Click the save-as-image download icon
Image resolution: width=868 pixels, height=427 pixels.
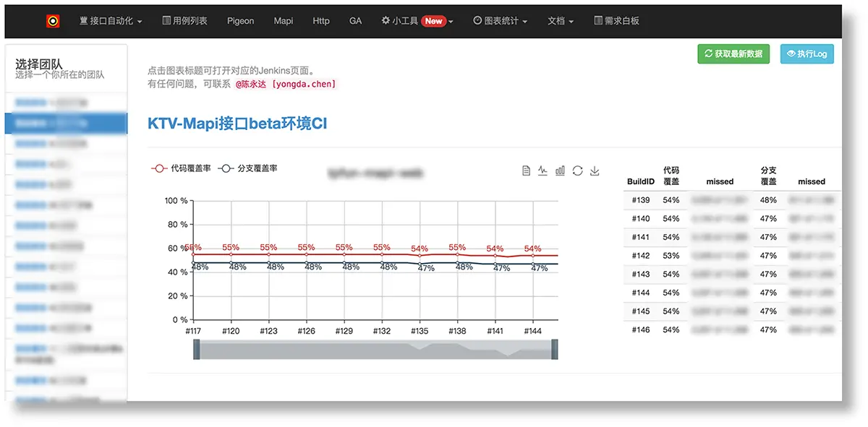595,171
